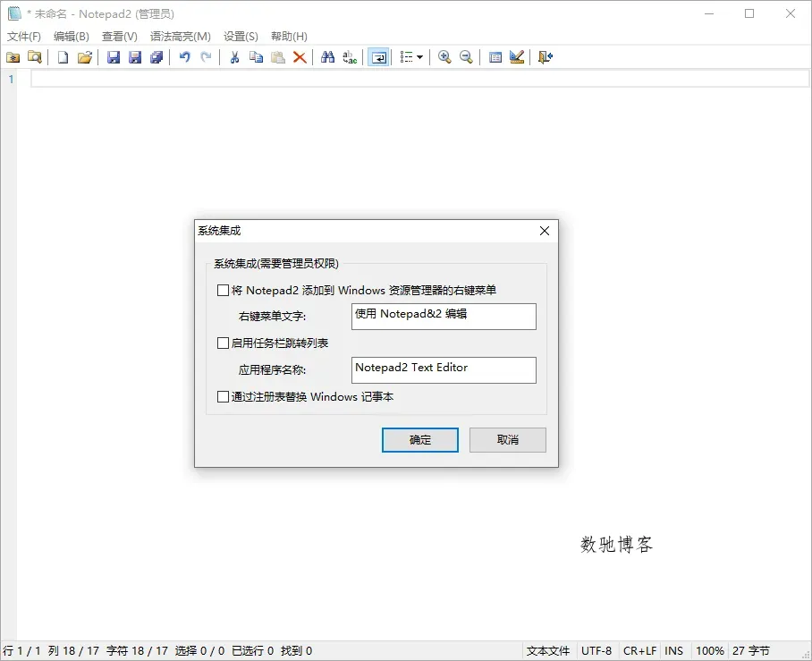Click line number 1 in the margin
The height and width of the screenshot is (661, 812).
pos(11,79)
